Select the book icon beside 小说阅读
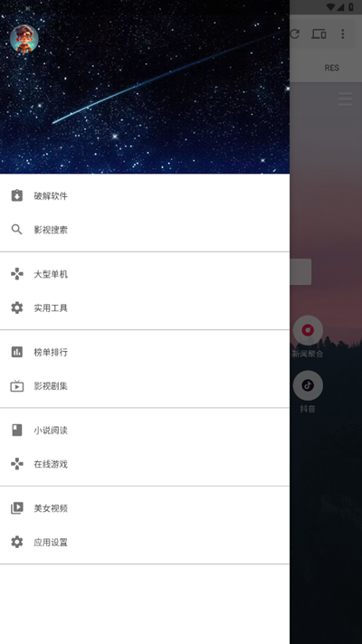This screenshot has height=644, width=362. [17, 430]
